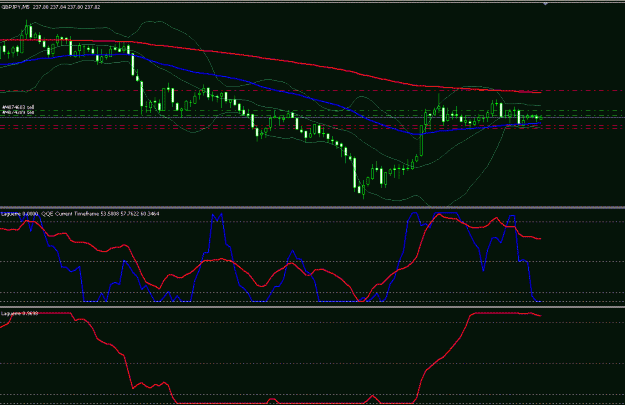The height and width of the screenshot is (405, 625).
Task: Select the QQE Current Timeframe indicator label
Action: (x=100, y=214)
